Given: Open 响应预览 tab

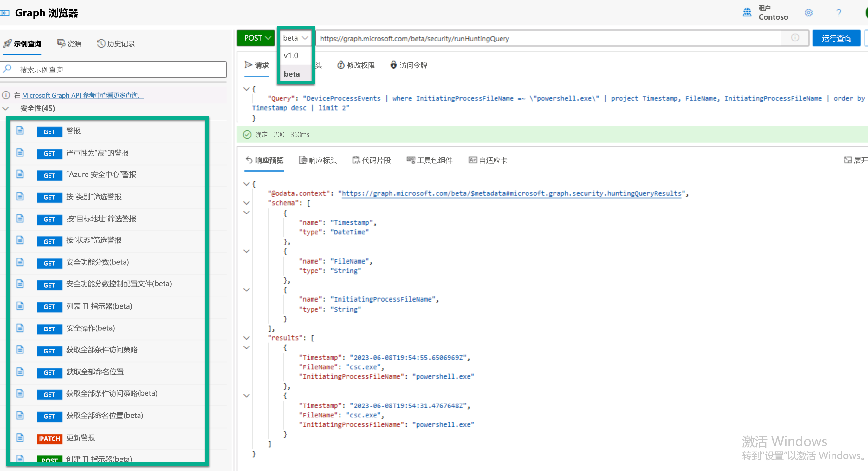Looking at the screenshot, I should 264,160.
